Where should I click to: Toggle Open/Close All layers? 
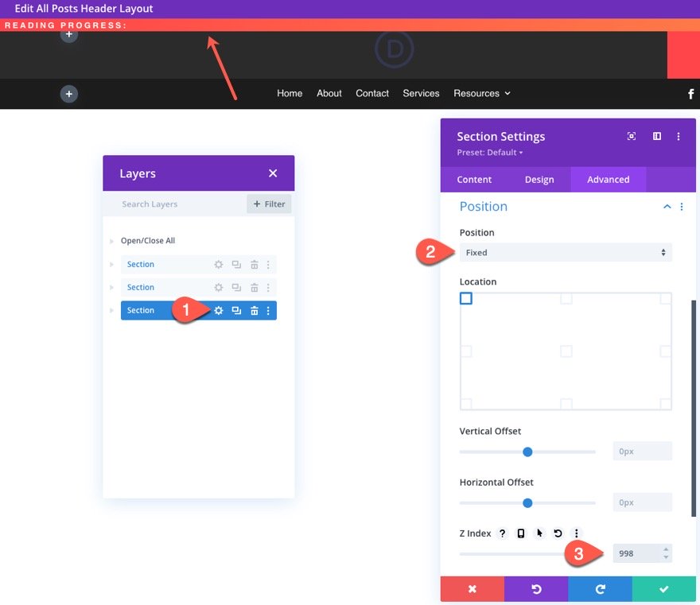tap(148, 241)
